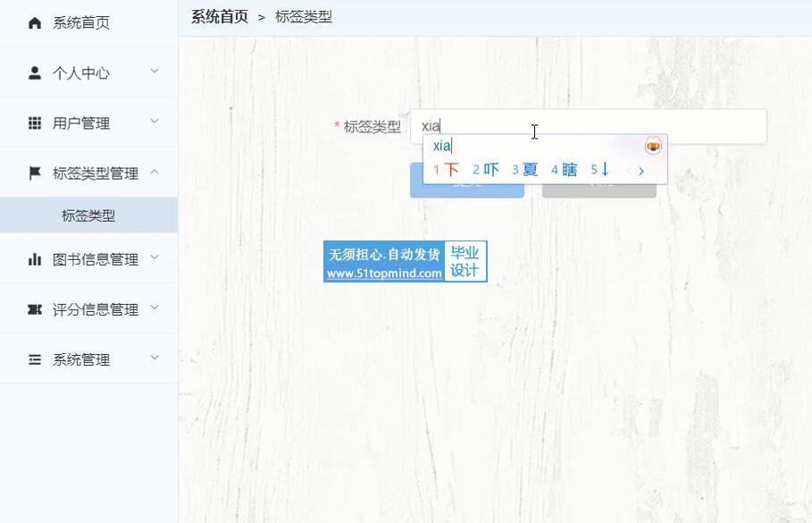
Task: Expand the 个人中心 chevron arrow
Action: 155,72
